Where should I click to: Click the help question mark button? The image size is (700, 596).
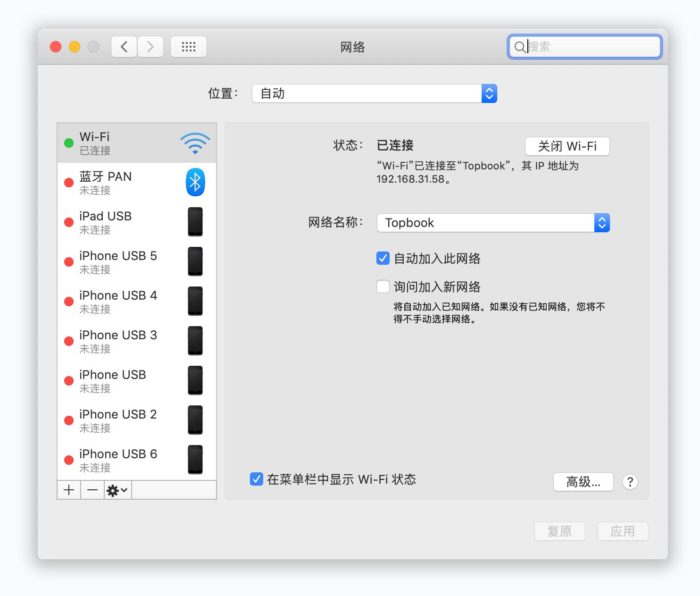tap(630, 482)
